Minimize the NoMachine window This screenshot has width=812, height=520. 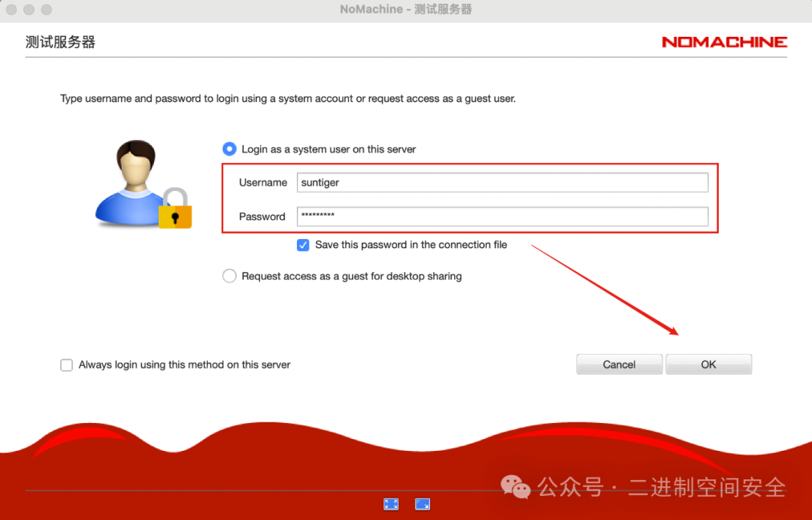pyautogui.click(x=29, y=9)
